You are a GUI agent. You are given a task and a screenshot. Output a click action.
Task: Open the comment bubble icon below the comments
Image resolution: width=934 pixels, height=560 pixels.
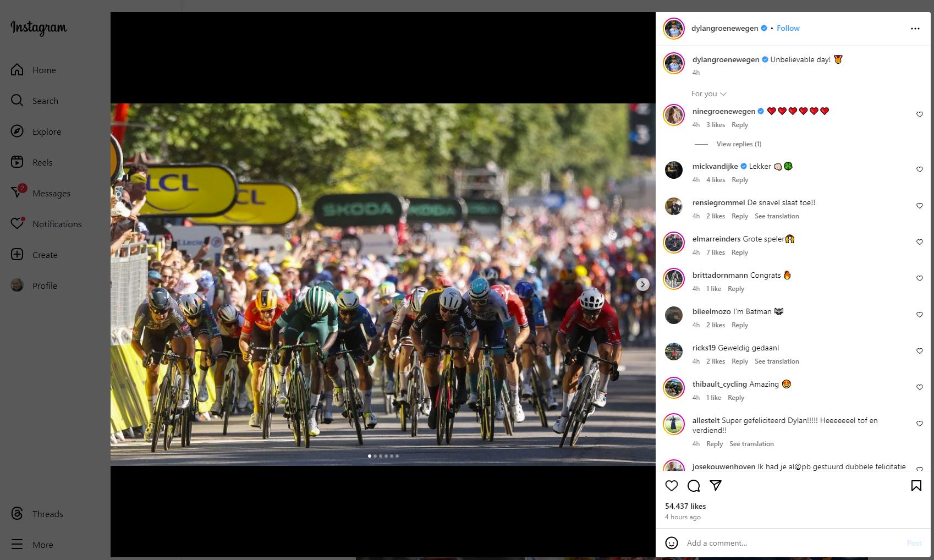[694, 486]
